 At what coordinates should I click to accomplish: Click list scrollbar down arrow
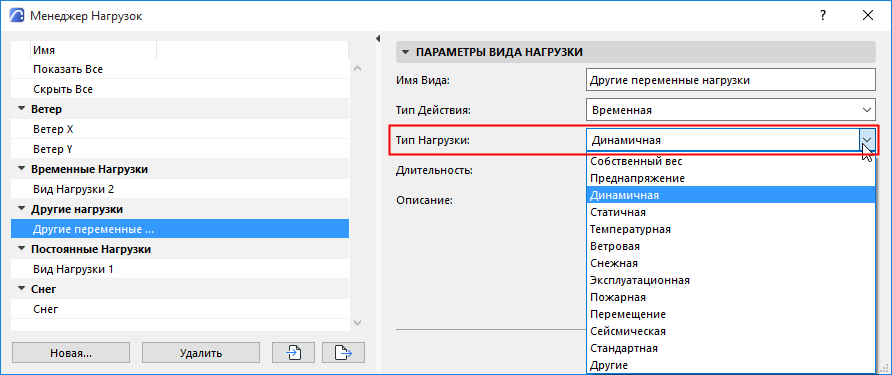click(x=357, y=323)
